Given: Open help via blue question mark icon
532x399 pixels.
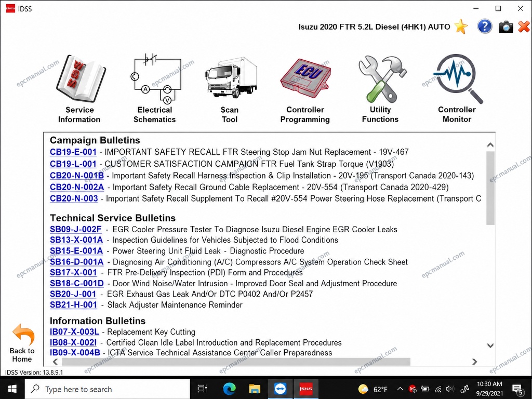Looking at the screenshot, I should coord(485,26).
